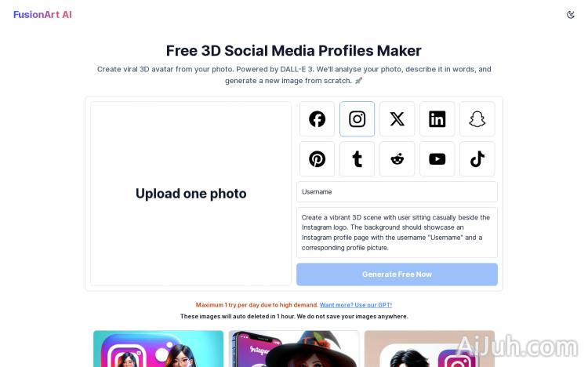Open the third example thumbnail with Instagram logo
This screenshot has width=588, height=367.
tap(430, 349)
